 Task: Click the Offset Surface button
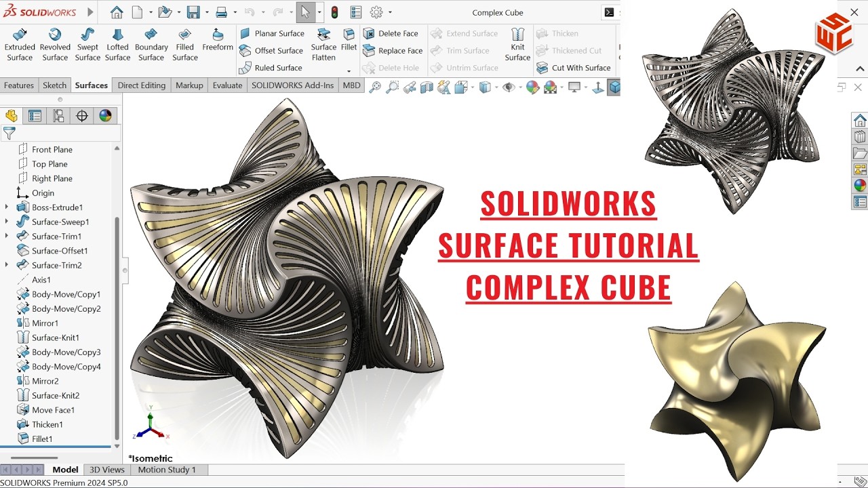(271, 50)
